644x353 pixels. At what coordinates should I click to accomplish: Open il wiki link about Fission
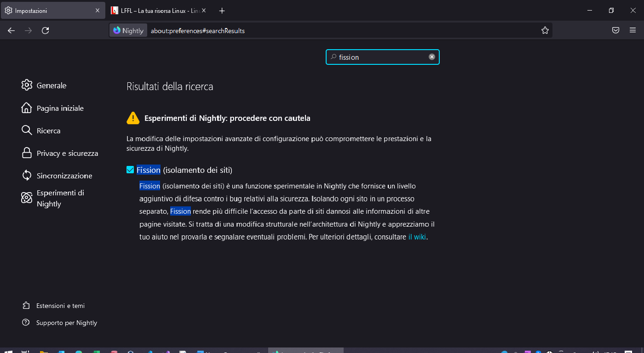point(416,237)
